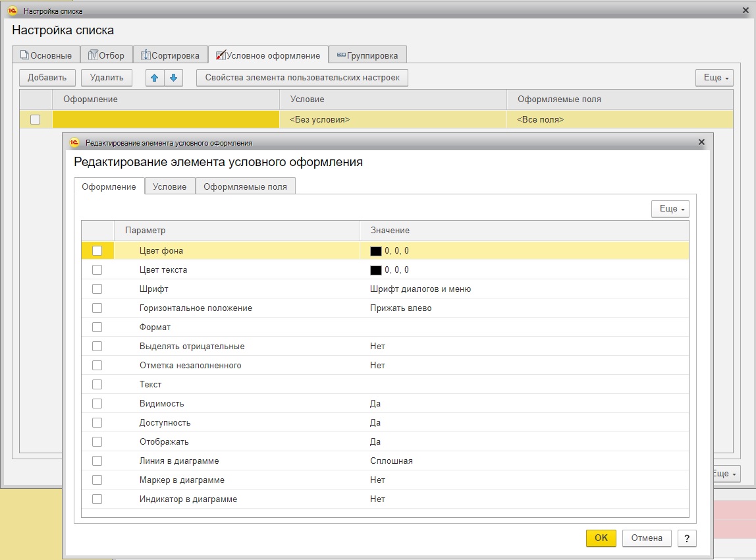Click the yellow Оформление cell in the list row
Screen dimensions: 756x560
[166, 119]
